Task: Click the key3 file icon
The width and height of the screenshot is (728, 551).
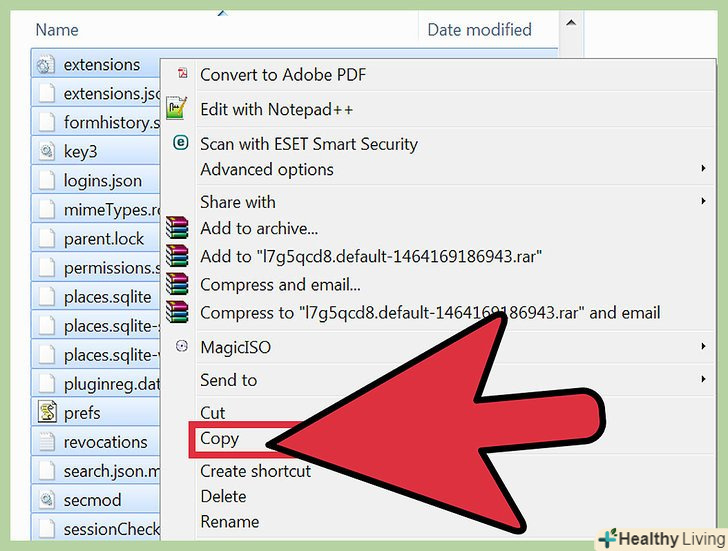Action: pos(46,151)
